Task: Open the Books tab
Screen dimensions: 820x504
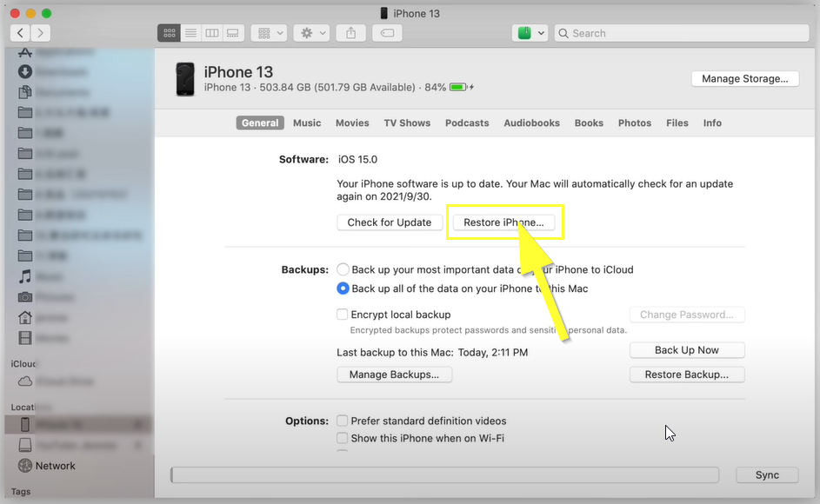Action: (589, 123)
